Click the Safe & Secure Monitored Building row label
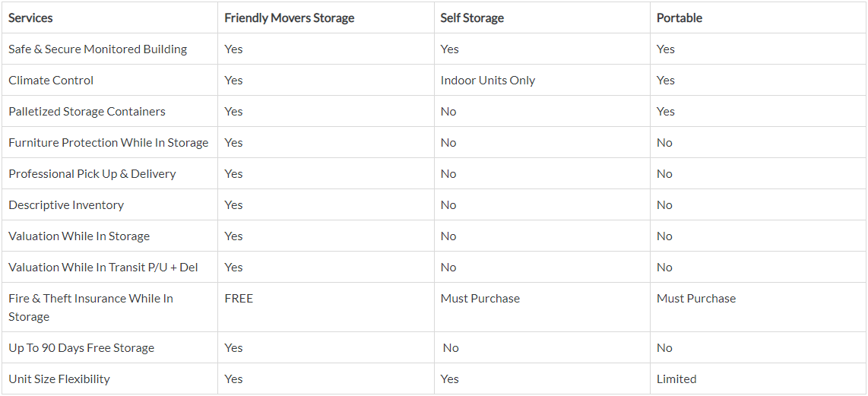Image resolution: width=868 pixels, height=396 pixels. click(x=97, y=49)
